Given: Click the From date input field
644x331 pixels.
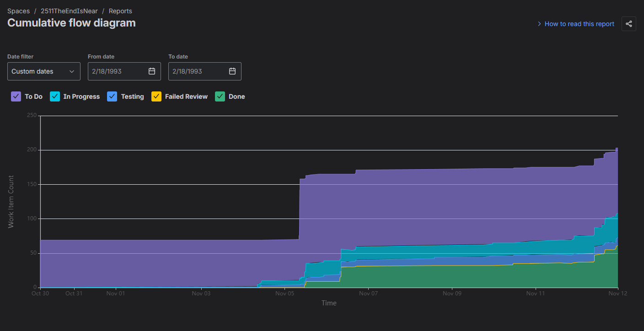Looking at the screenshot, I should [x=124, y=71].
